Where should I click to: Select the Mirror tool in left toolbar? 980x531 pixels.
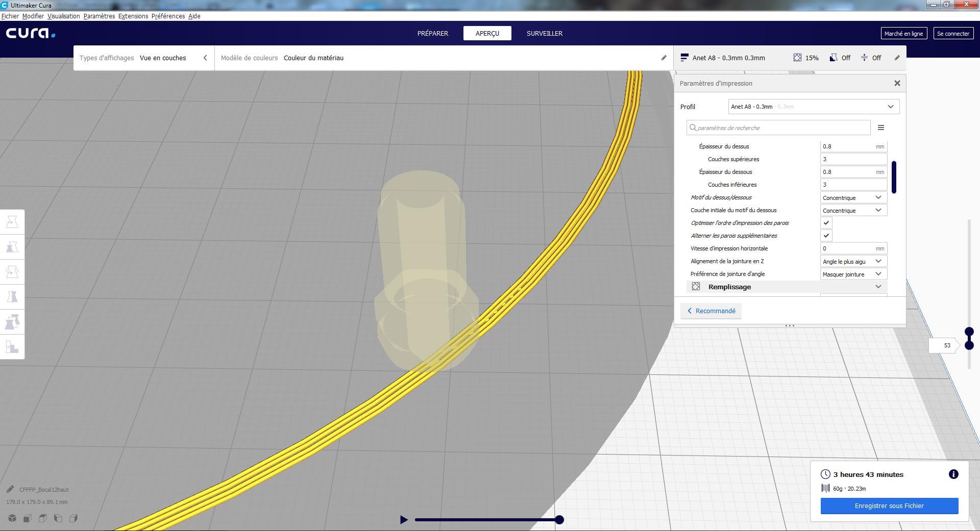[12, 297]
